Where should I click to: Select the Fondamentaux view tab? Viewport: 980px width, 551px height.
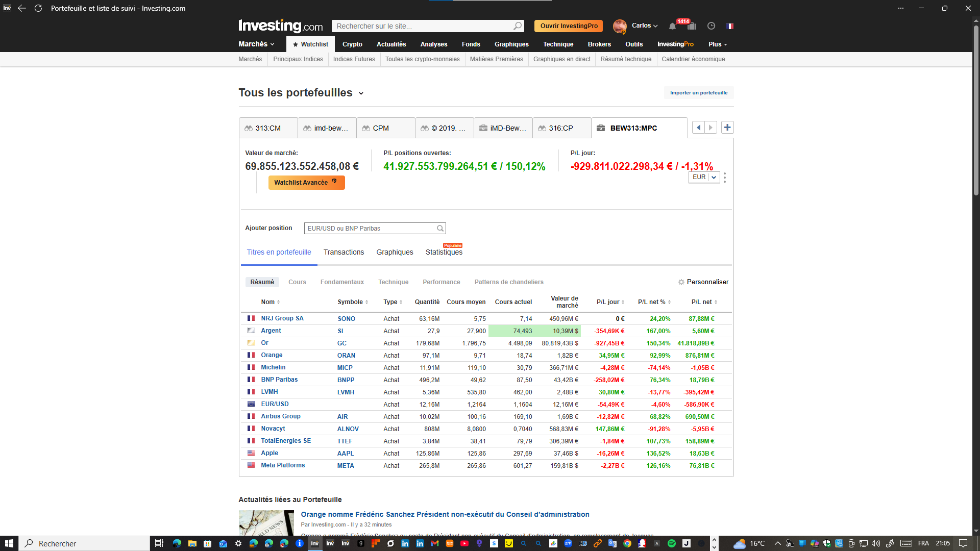point(342,282)
